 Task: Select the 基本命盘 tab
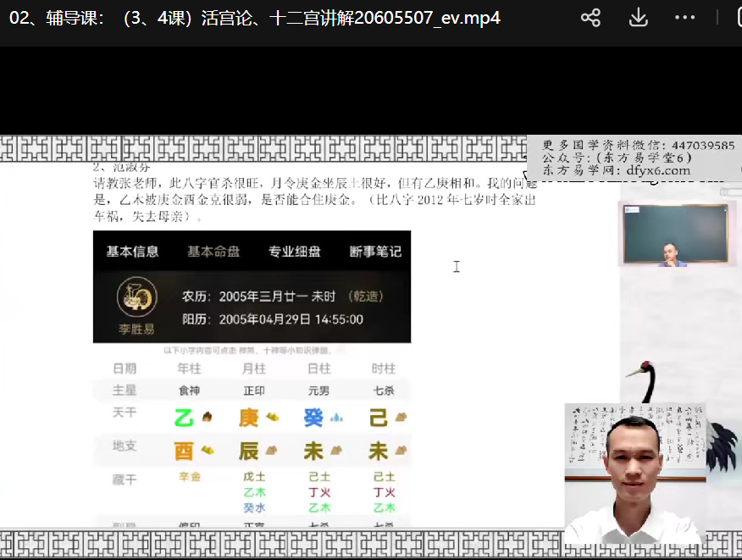point(213,252)
